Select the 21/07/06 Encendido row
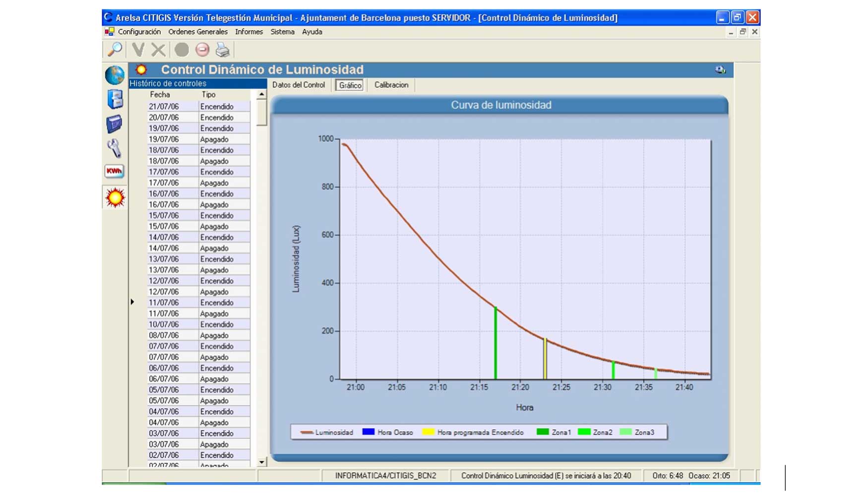 point(199,107)
